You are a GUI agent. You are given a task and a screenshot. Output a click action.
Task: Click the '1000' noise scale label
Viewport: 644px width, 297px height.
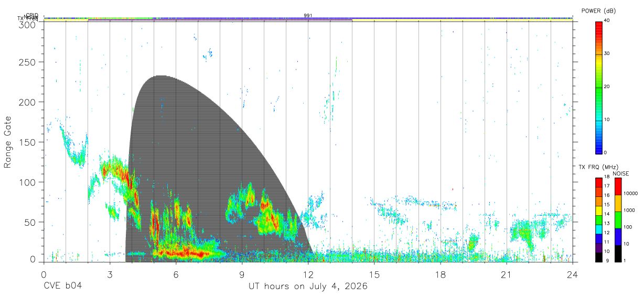pos(630,210)
